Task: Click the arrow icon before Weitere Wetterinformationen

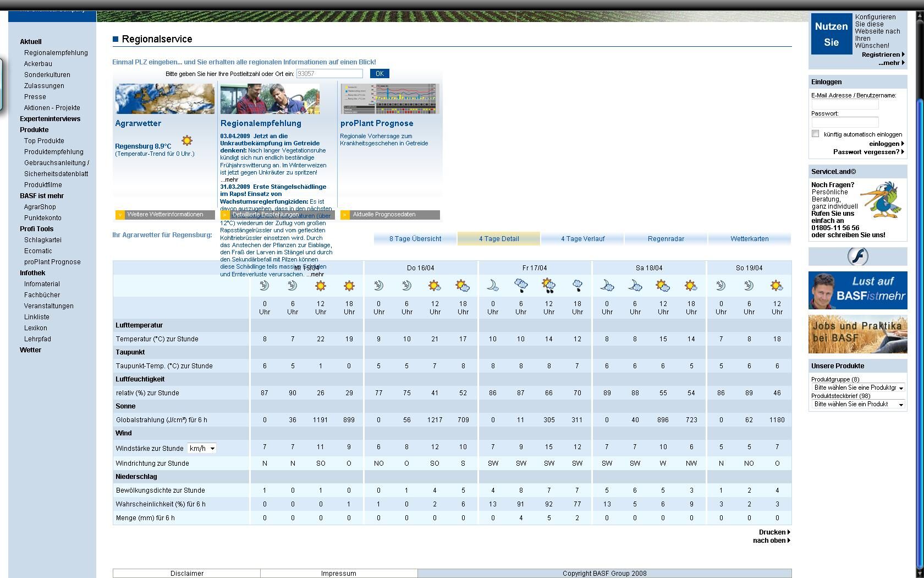Action: point(119,215)
